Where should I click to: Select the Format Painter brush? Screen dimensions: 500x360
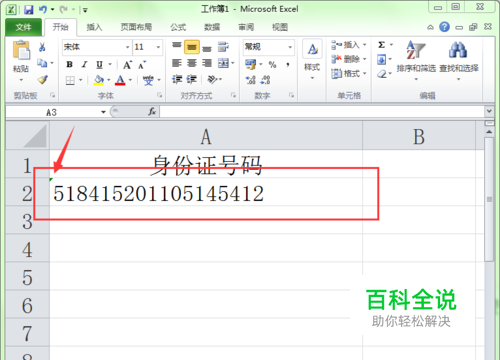pyautogui.click(x=42, y=79)
